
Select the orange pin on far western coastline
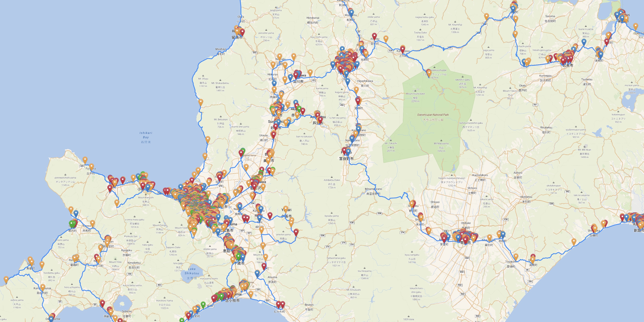[6, 280]
